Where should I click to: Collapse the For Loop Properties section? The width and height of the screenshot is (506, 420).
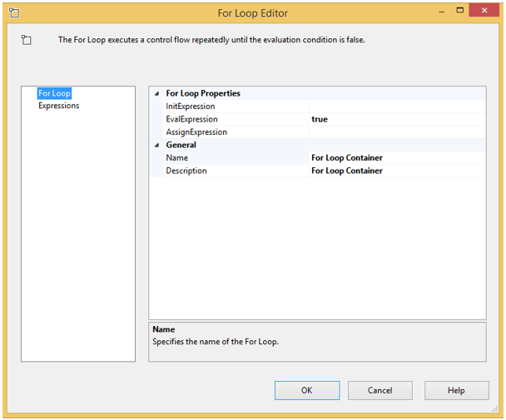point(157,94)
